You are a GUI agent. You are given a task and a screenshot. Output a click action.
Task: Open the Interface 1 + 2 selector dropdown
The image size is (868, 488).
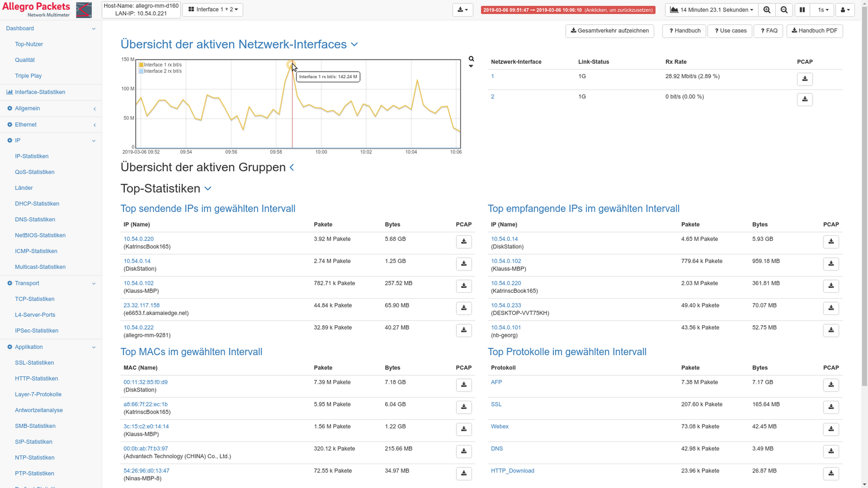213,10
